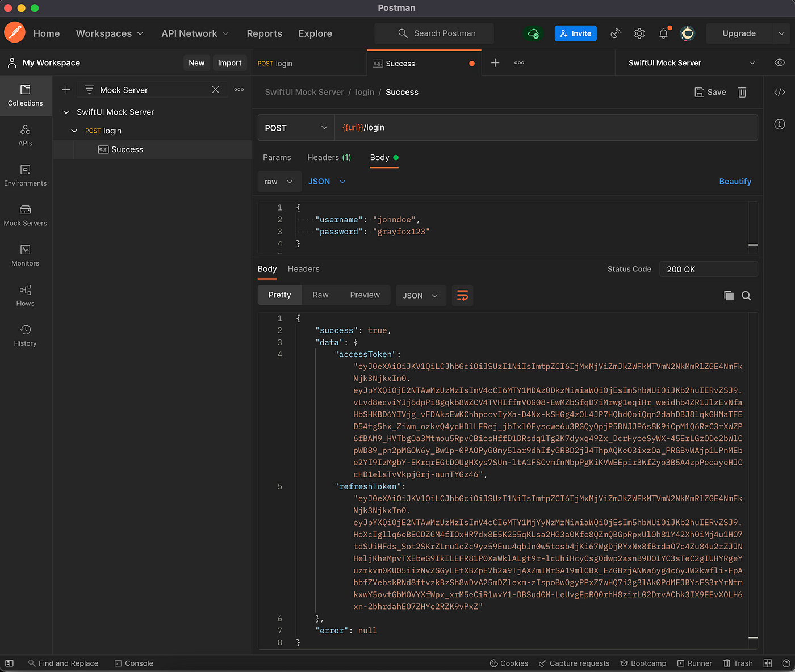
Task: Open the Collections sidebar panel
Action: coord(26,95)
